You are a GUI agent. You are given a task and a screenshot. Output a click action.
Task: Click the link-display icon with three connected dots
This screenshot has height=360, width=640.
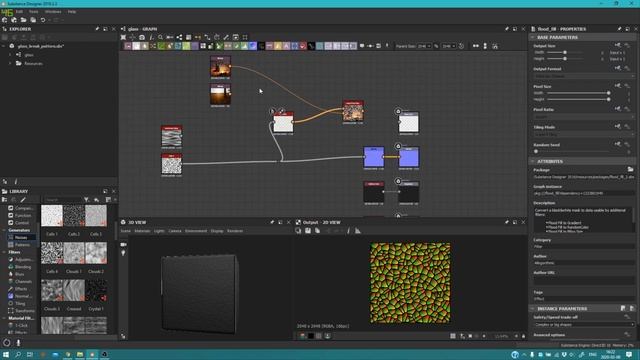[179, 37]
